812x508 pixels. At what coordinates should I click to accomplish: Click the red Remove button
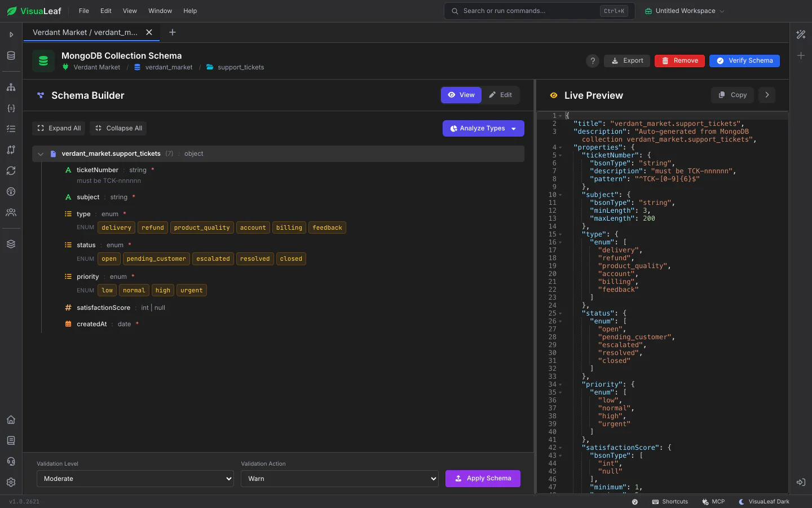click(679, 61)
